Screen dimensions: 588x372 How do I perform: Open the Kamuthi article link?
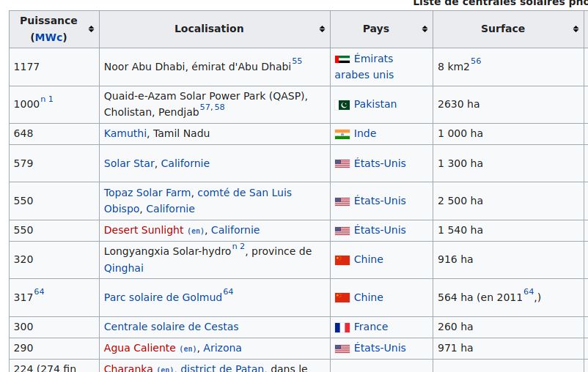pos(125,133)
